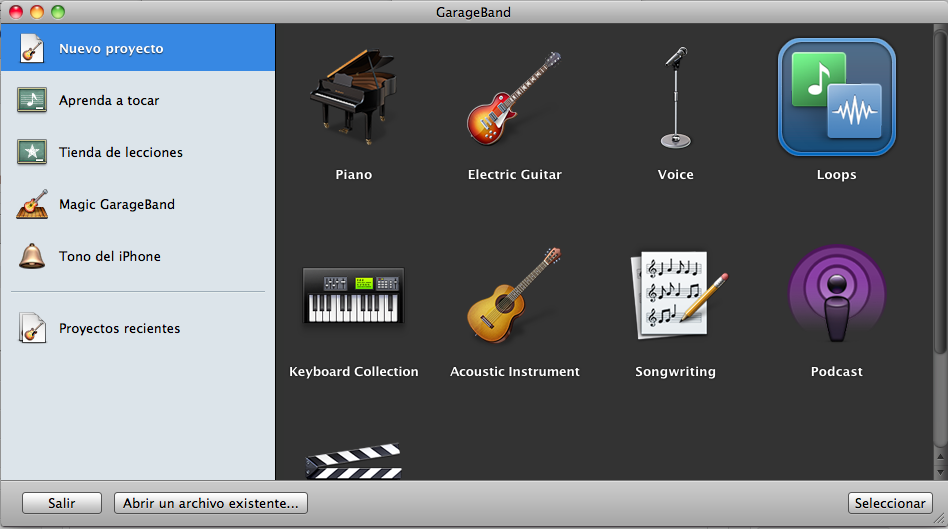Choose the Electric Guitar project icon
The height and width of the screenshot is (529, 948).
(x=515, y=98)
